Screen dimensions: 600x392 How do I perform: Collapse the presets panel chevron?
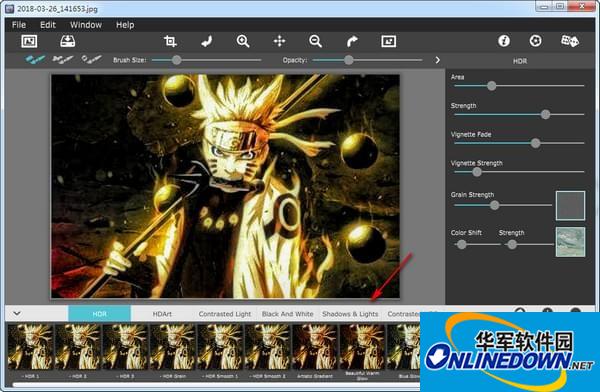pyautogui.click(x=17, y=314)
